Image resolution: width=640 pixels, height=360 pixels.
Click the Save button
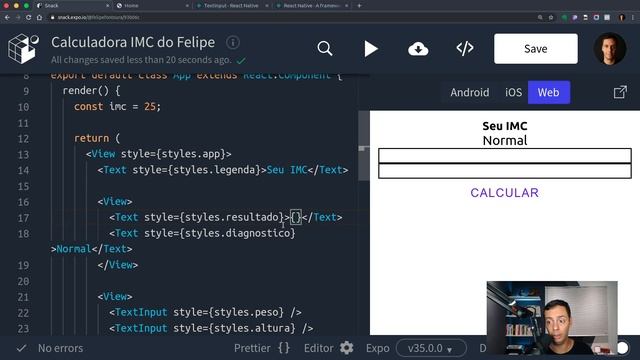536,49
